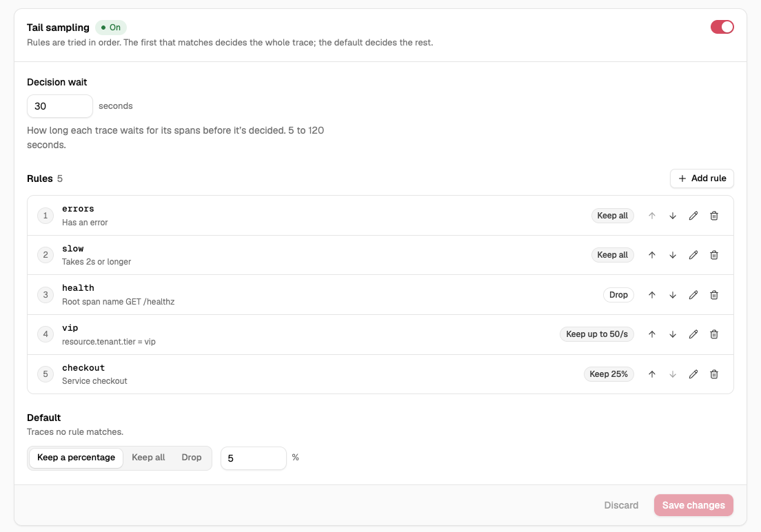Select Drop default option
This screenshot has height=532, width=761.
(191, 458)
